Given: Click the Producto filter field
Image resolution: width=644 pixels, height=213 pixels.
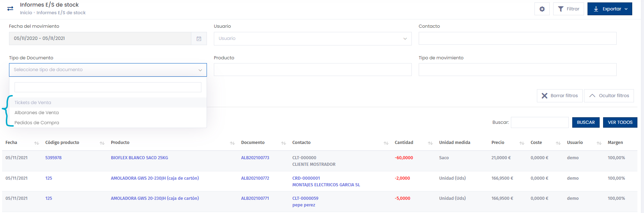Looking at the screenshot, I should 313,70.
